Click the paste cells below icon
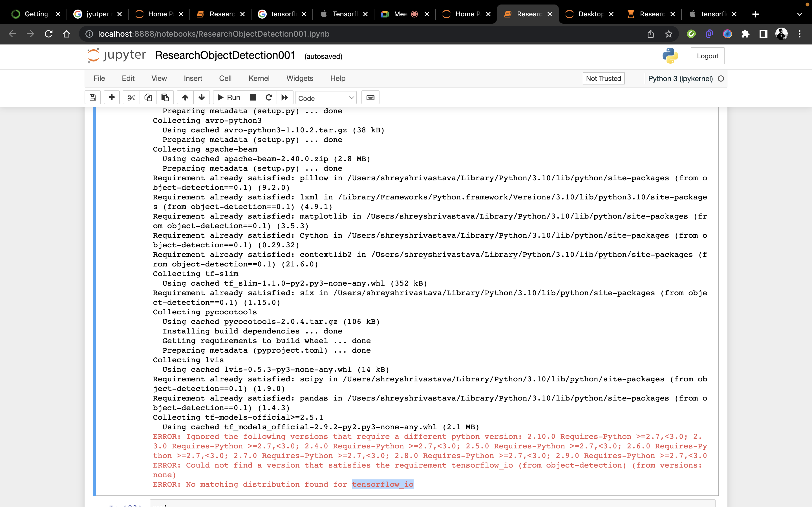This screenshot has width=812, height=507. tap(165, 97)
